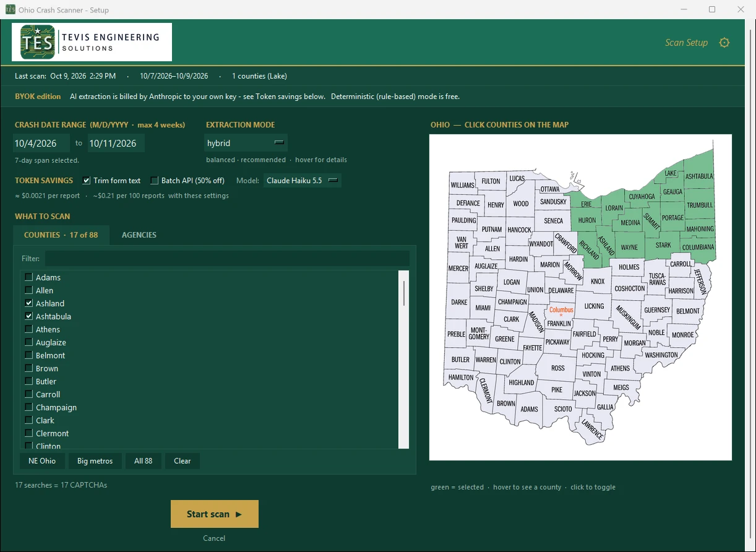Click the end date field 10/11/2026

(x=116, y=143)
